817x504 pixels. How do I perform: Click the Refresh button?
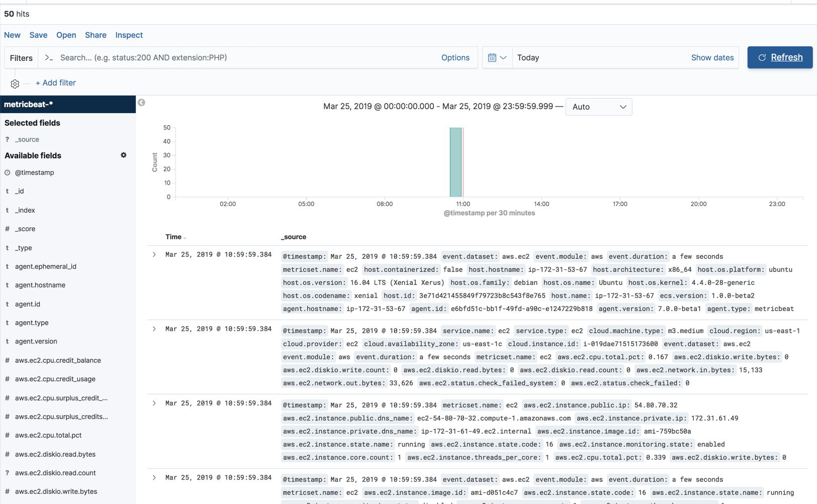click(780, 57)
